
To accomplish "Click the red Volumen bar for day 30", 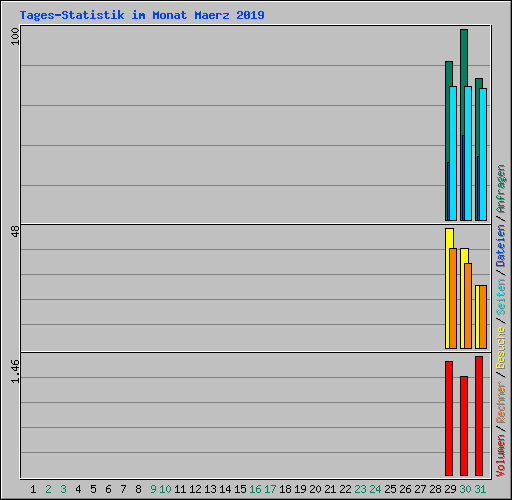I will point(464,426).
